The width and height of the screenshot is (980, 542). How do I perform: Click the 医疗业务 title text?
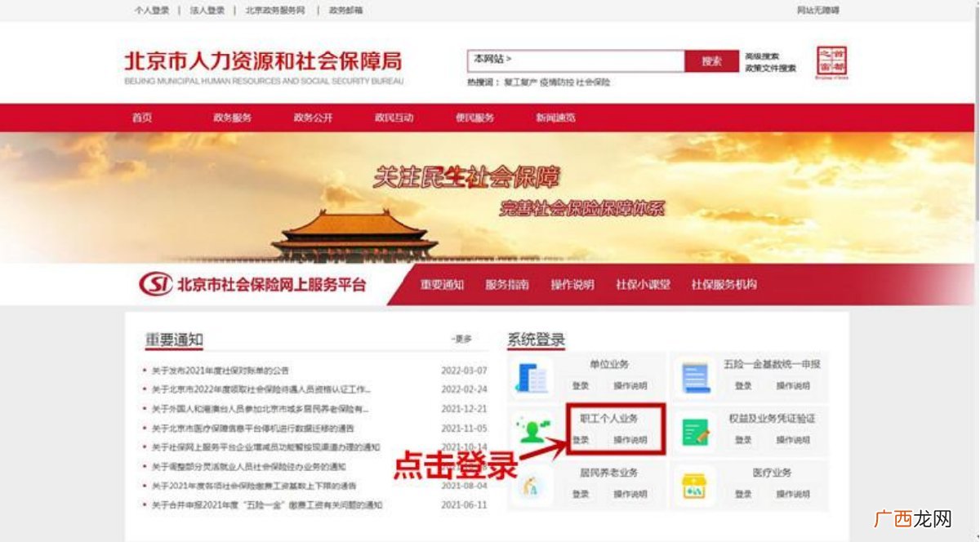[x=772, y=473]
